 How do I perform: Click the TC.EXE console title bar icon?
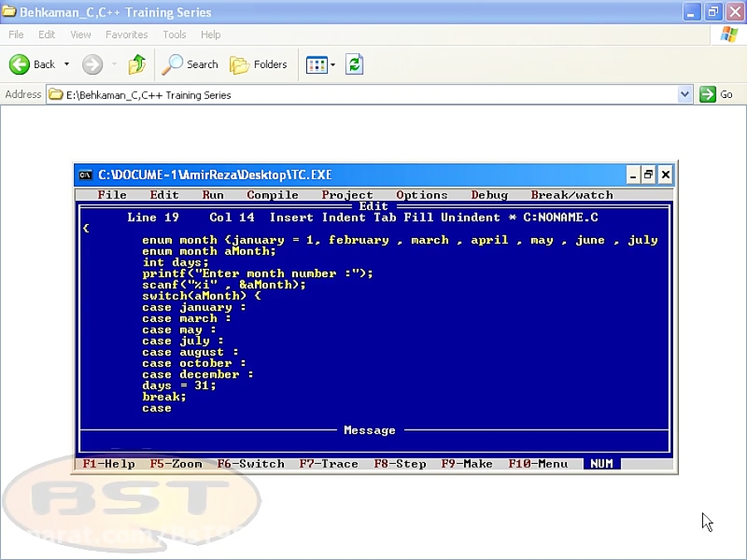click(85, 175)
